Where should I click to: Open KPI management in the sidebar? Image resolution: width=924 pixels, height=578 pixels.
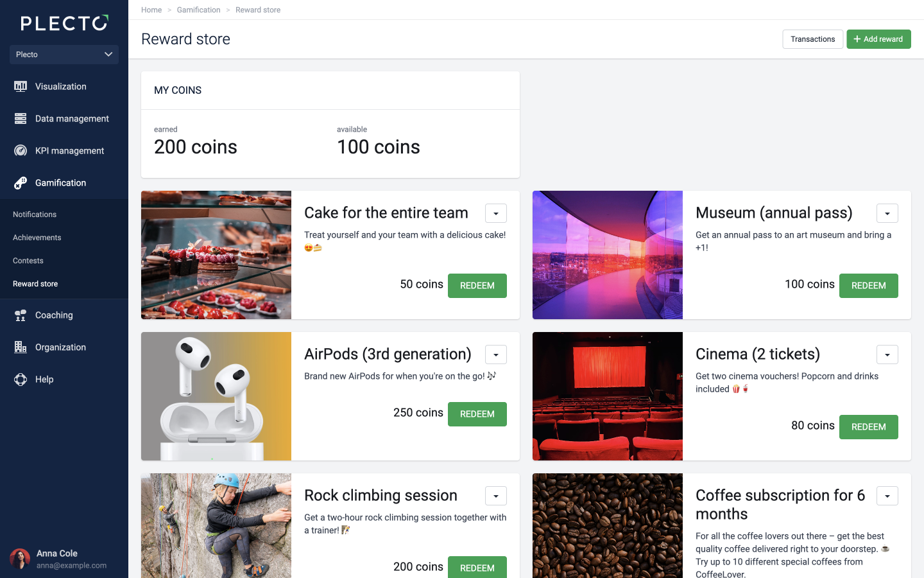[x=64, y=150]
